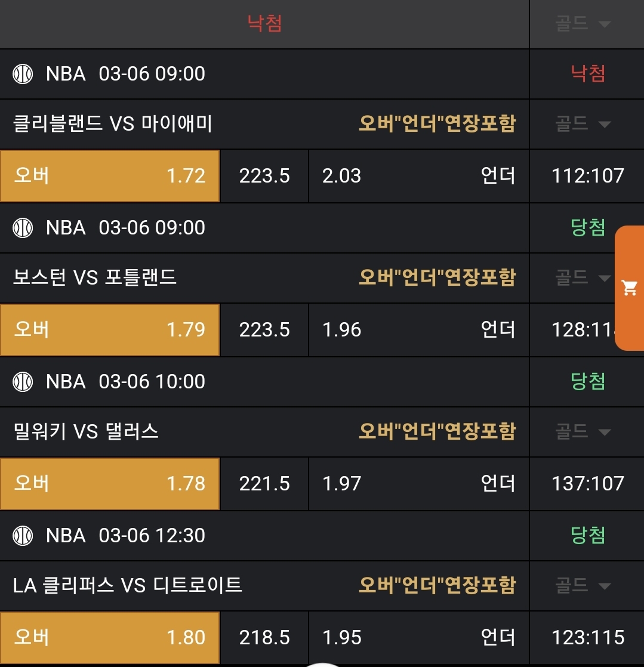
Task: Click the red 낙첨 header at top
Action: (x=264, y=24)
